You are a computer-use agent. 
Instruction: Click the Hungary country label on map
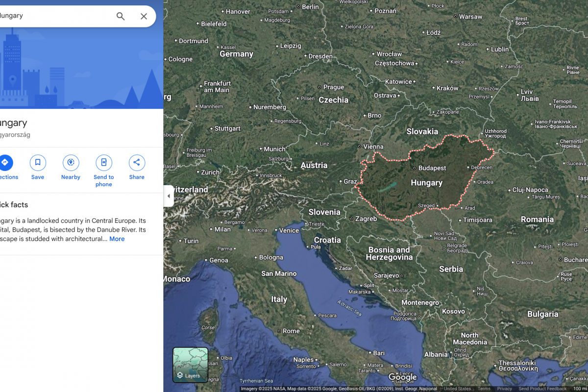click(426, 183)
